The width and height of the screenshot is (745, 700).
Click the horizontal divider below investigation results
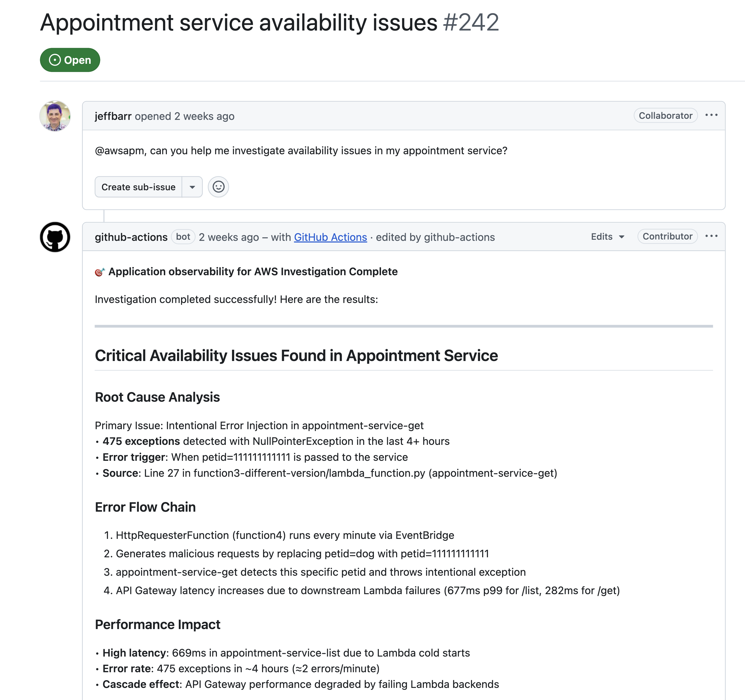click(403, 326)
